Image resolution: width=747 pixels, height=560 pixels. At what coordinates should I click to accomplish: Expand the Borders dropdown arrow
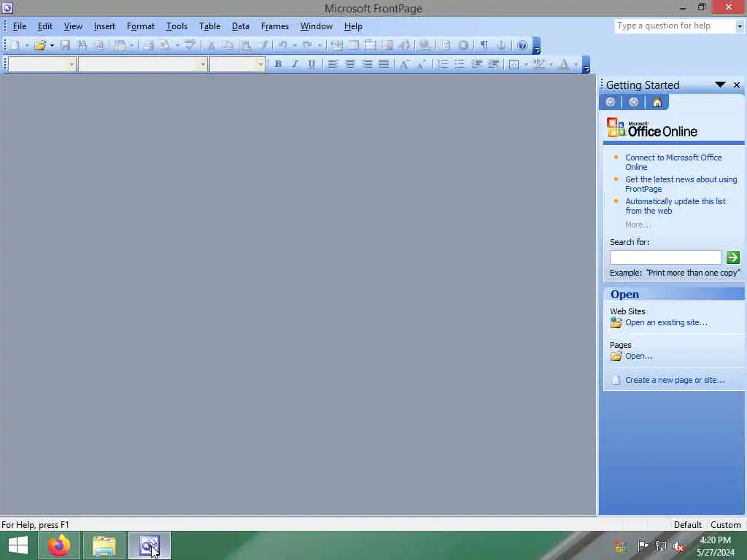[526, 64]
